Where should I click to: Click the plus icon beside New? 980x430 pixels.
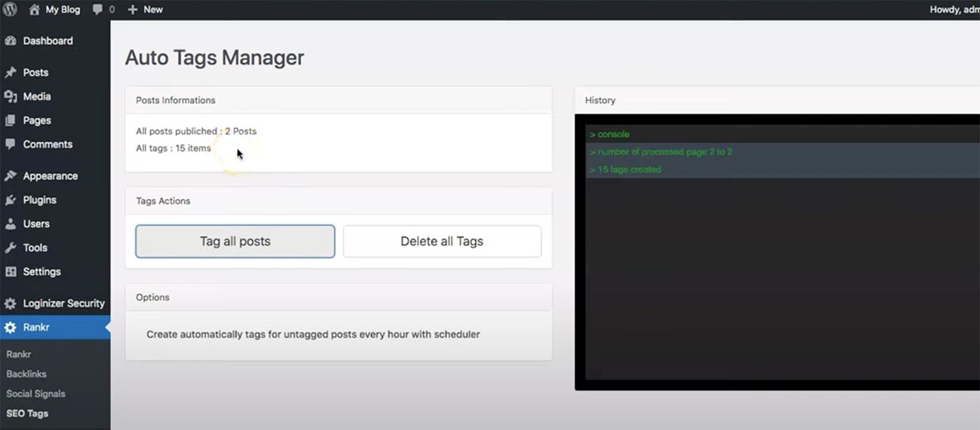point(133,10)
